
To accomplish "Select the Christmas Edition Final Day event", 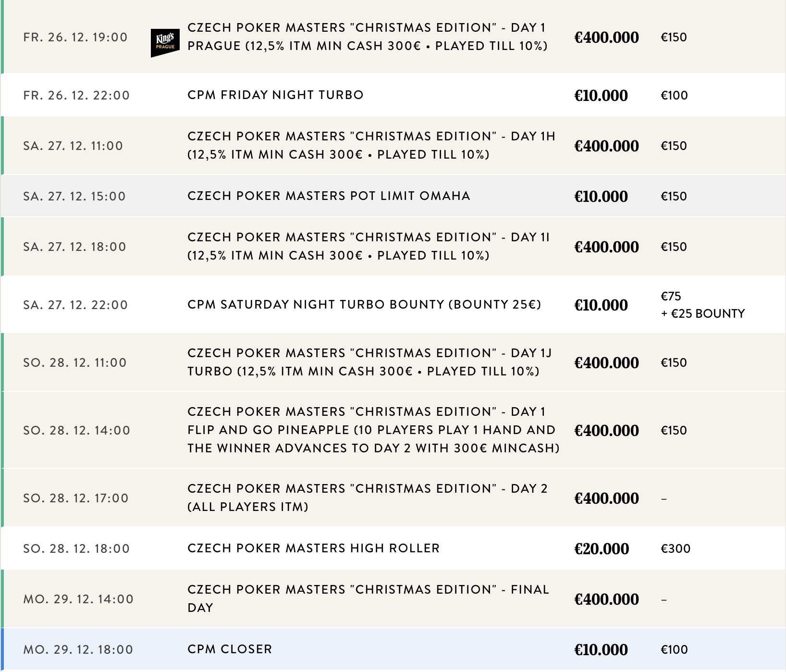I will coord(368,598).
